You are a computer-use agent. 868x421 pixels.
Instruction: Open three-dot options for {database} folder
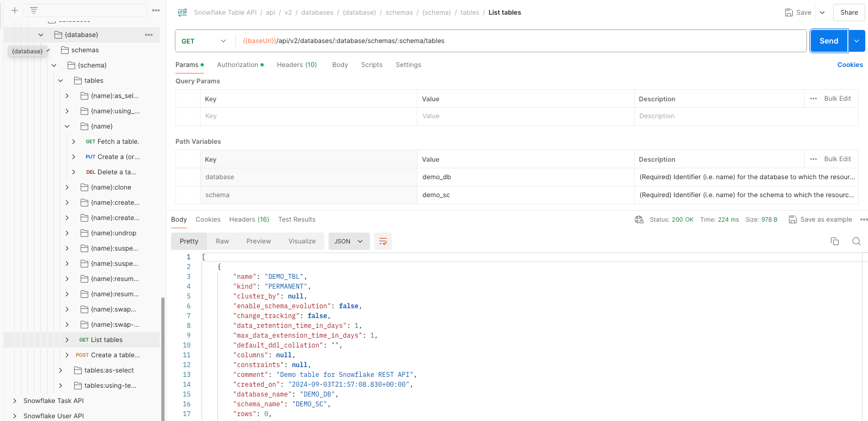tap(149, 35)
